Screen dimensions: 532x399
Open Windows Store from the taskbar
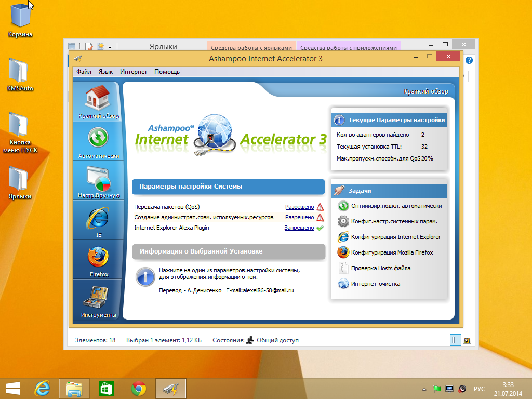(106, 389)
